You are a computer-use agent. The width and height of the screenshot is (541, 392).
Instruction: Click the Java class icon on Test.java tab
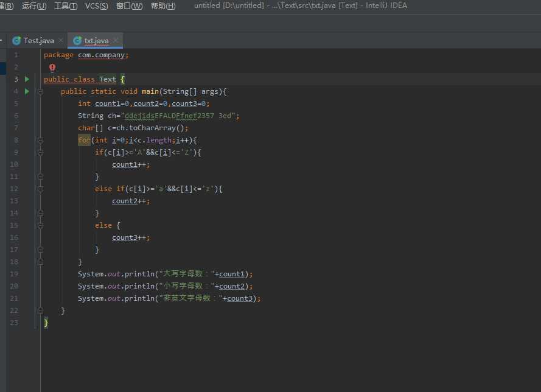click(x=16, y=41)
